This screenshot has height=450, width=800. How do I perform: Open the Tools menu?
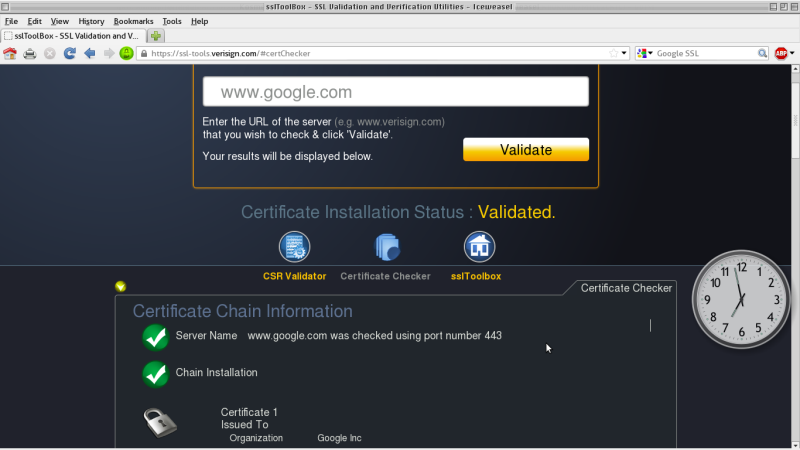coord(172,21)
